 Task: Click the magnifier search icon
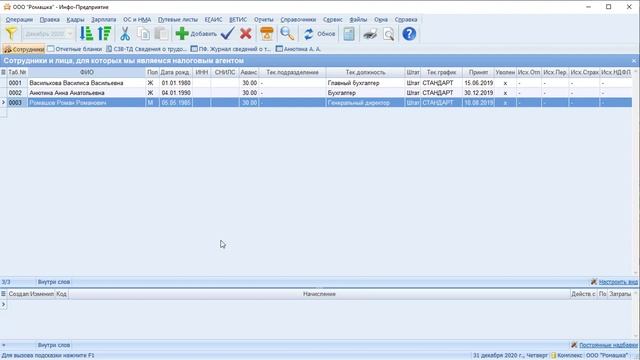pos(287,33)
